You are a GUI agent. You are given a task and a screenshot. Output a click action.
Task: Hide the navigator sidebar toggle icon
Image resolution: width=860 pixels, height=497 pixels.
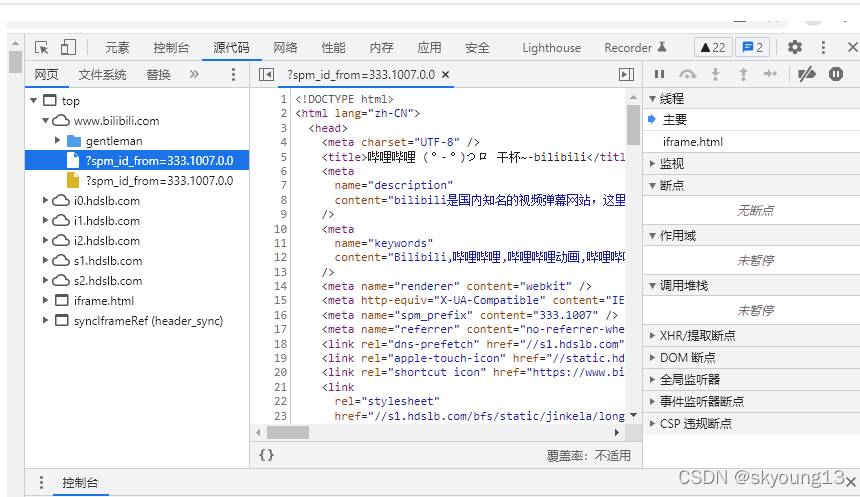click(267, 75)
